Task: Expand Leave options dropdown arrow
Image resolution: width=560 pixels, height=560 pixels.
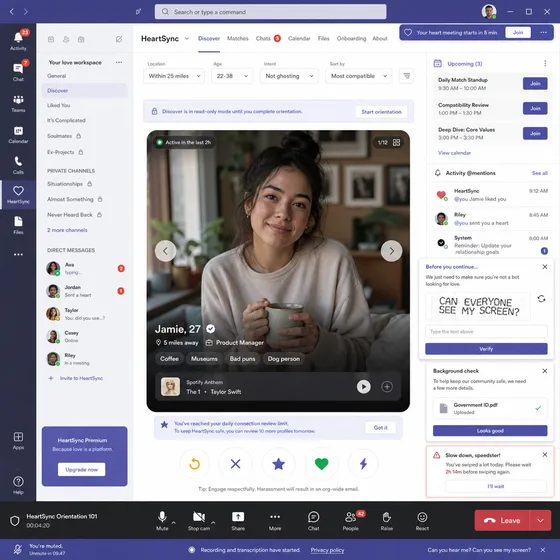Action: pos(540,520)
